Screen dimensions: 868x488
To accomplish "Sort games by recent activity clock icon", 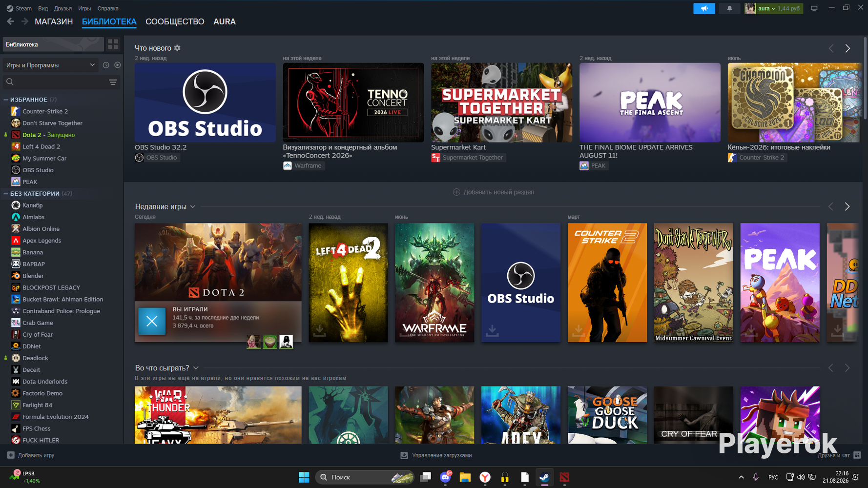I will pos(106,65).
